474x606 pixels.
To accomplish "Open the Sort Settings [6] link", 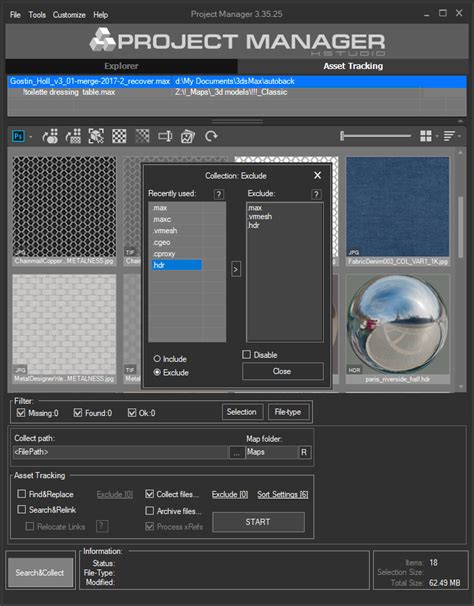I will click(x=283, y=494).
